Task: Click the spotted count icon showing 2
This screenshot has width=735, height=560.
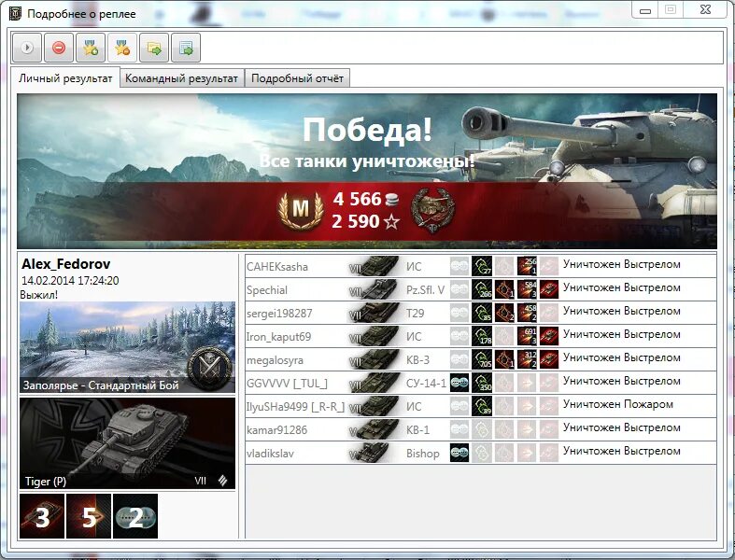Action: (135, 516)
